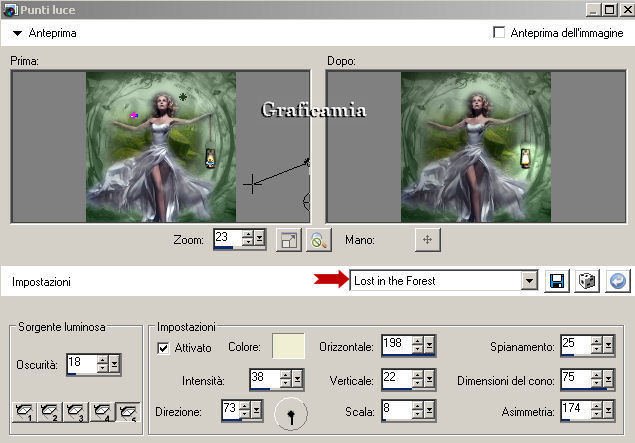Viewport: 635px width, 443px height.
Task: Click the Verticale spinner arrows
Action: point(418,379)
